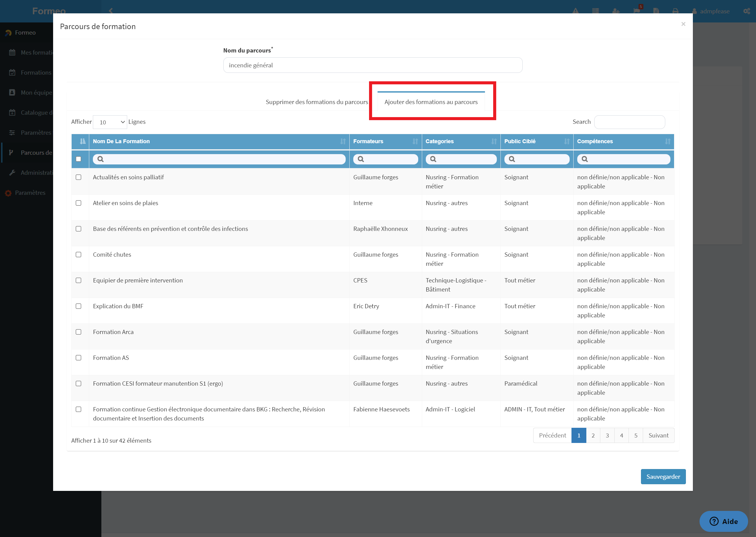The width and height of the screenshot is (756, 537).
Task: Go to the Suivant page
Action: (x=659, y=435)
